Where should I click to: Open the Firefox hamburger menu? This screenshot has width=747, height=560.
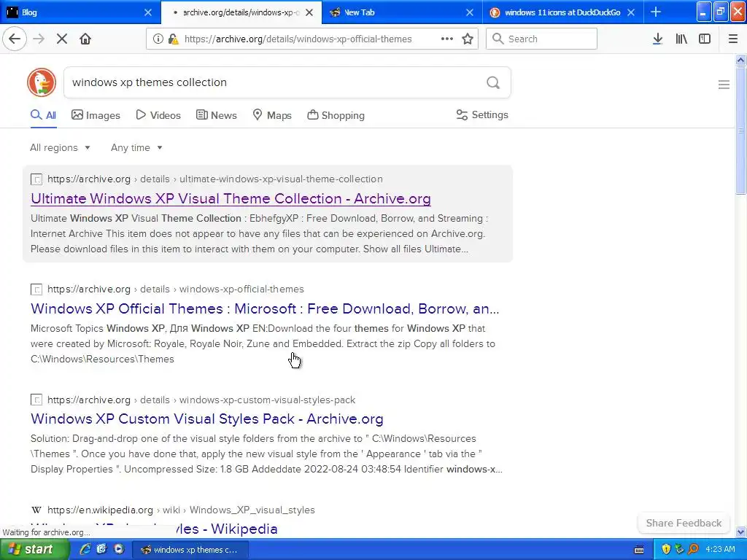click(x=732, y=39)
